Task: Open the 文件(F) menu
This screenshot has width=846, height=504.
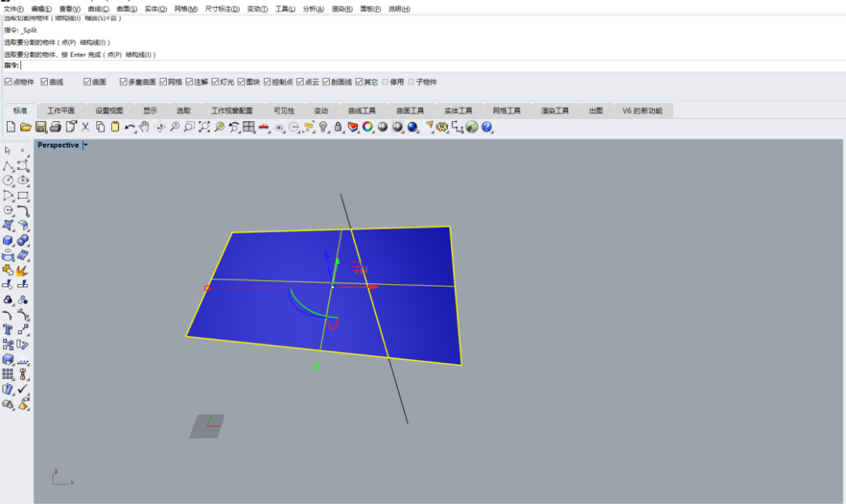Action: pyautogui.click(x=13, y=9)
